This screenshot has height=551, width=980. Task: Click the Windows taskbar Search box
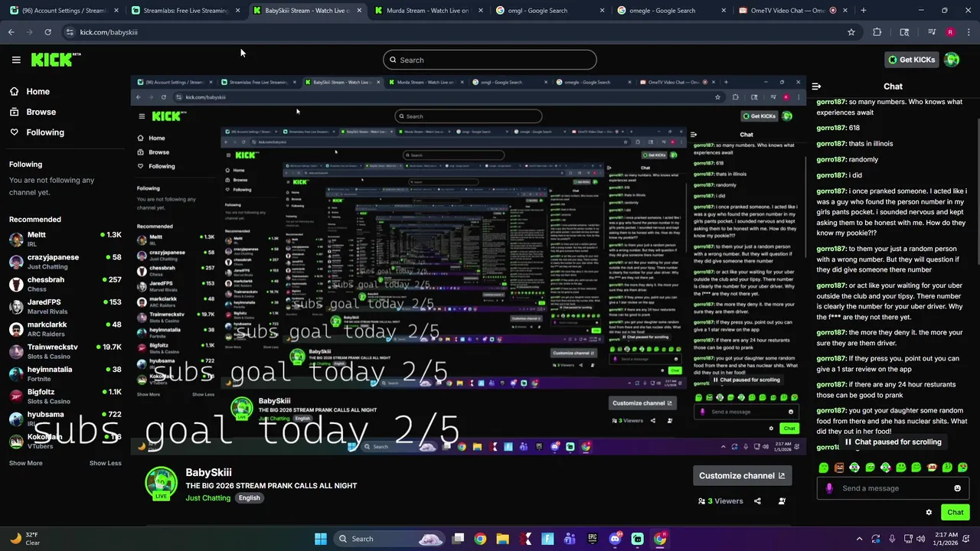point(389,539)
